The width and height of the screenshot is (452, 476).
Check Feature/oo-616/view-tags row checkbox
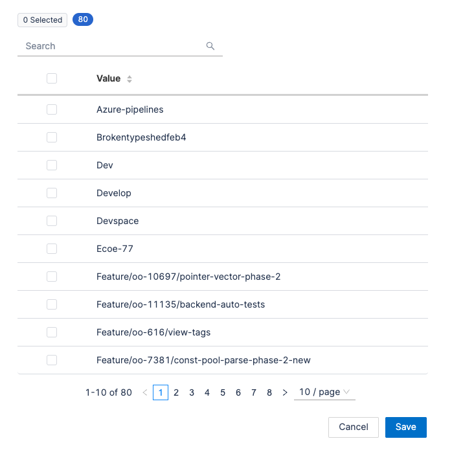pyautogui.click(x=52, y=332)
